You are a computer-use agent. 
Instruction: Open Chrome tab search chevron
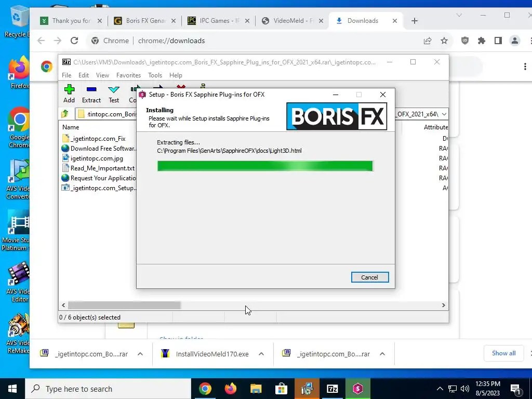[x=459, y=15]
